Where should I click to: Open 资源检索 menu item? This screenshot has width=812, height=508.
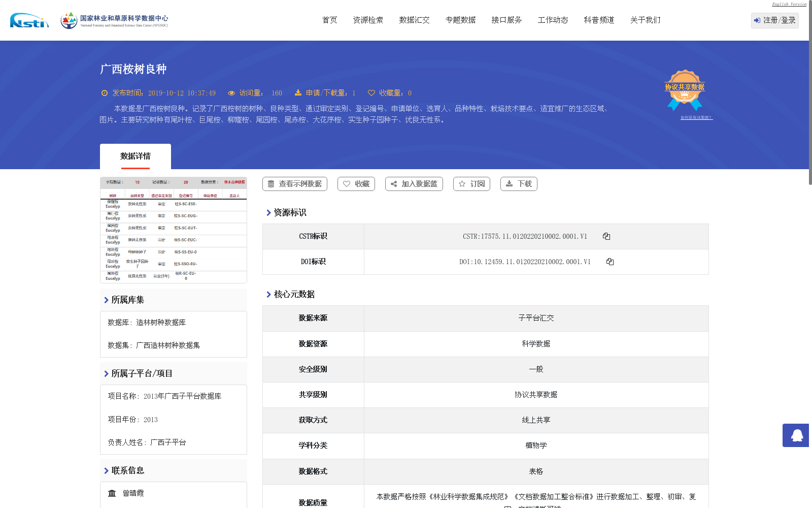pyautogui.click(x=368, y=20)
